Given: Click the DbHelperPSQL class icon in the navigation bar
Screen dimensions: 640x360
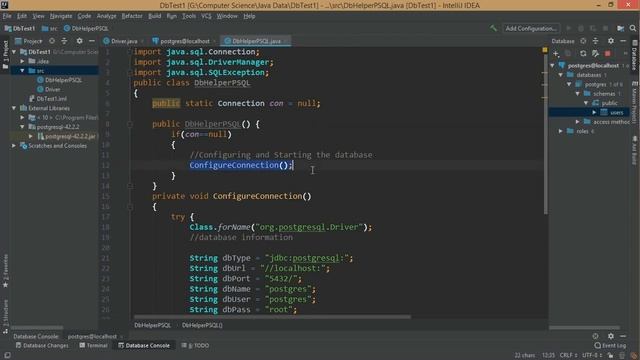Looking at the screenshot, I should [x=67, y=28].
